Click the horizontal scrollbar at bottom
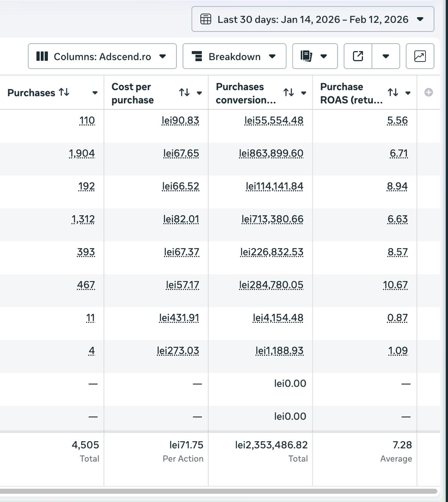The width and height of the screenshot is (448, 502). 218,491
